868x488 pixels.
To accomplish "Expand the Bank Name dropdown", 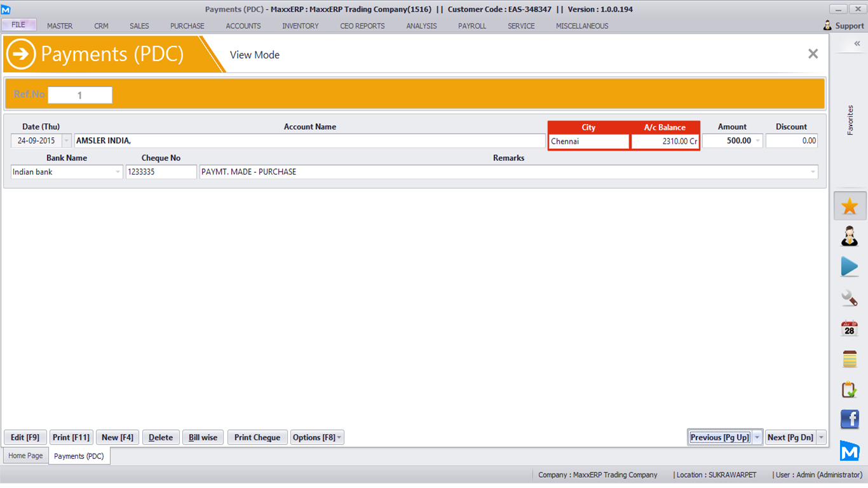I will pyautogui.click(x=118, y=172).
